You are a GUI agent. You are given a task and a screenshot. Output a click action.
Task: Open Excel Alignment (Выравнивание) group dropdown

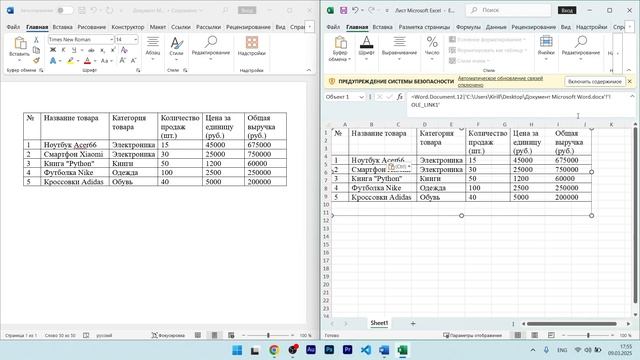399,48
